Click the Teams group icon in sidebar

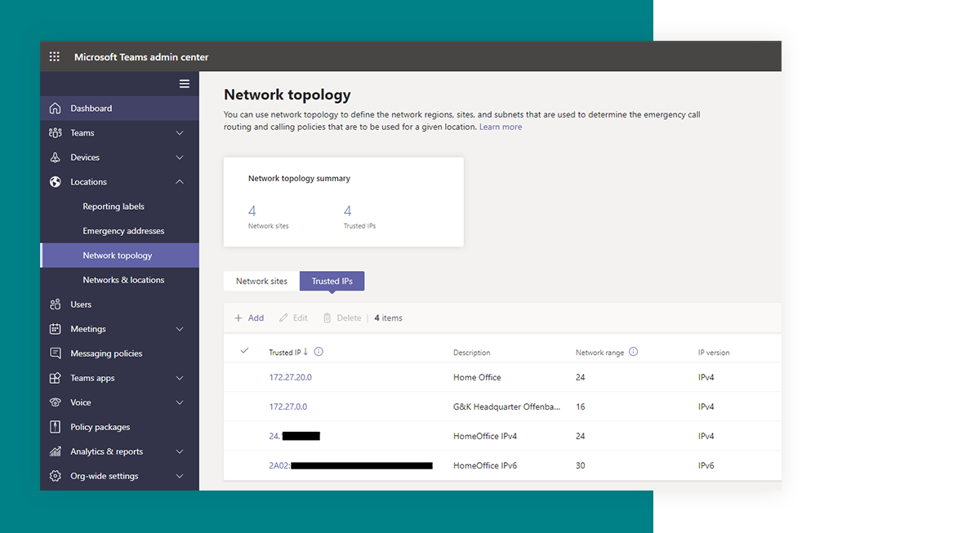(56, 133)
